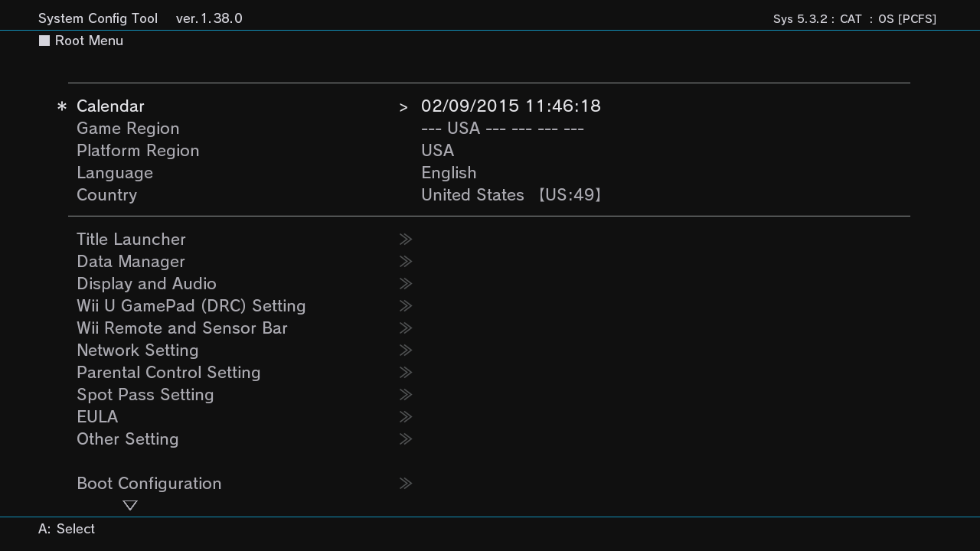
Task: Click the double-chevron icon next to EULA
Action: click(406, 417)
